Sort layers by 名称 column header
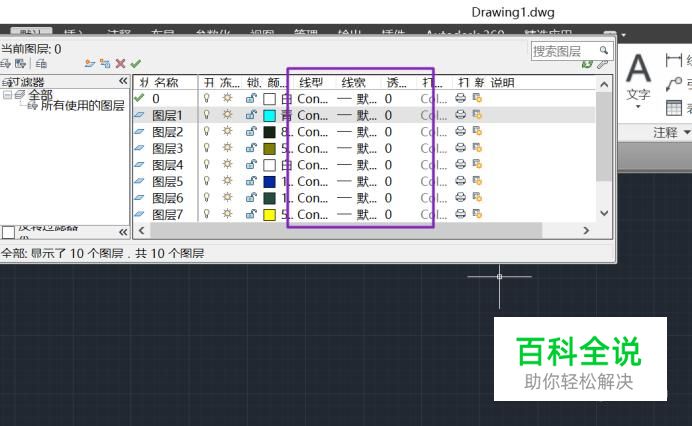The height and width of the screenshot is (426, 692). [x=166, y=83]
